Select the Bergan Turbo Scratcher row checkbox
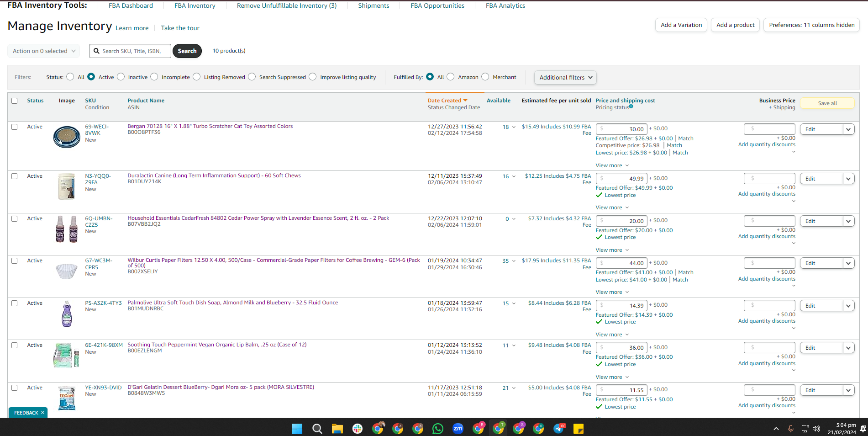Viewport: 868px width, 436px height. (15, 127)
